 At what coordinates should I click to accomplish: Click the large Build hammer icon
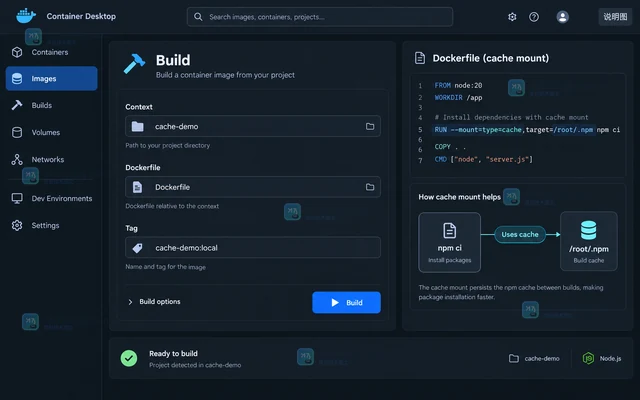(134, 64)
